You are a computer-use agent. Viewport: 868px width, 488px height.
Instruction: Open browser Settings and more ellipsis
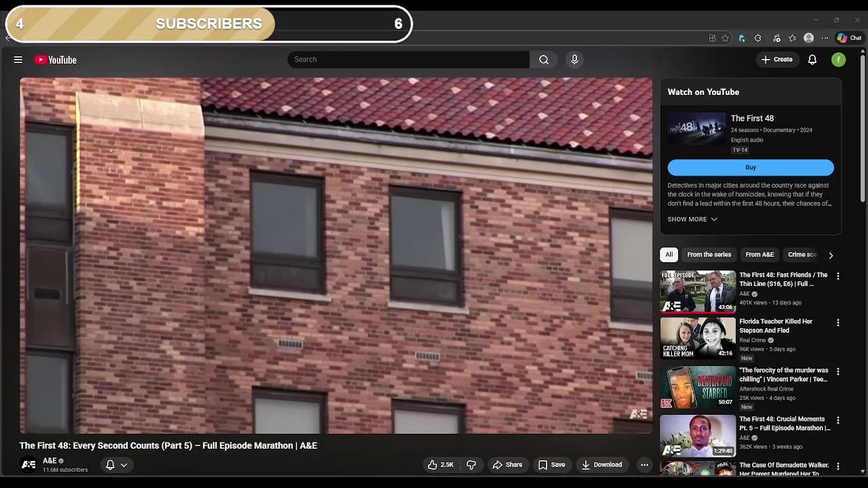point(825,38)
